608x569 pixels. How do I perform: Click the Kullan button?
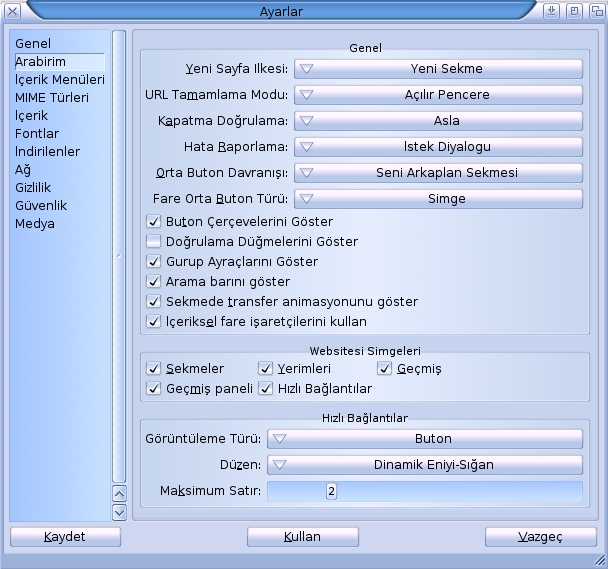pyautogui.click(x=302, y=537)
